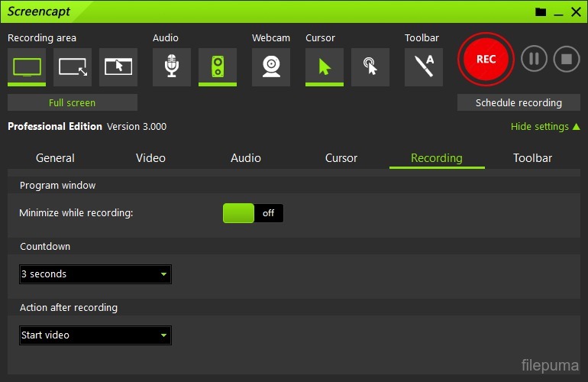Toggle Minimize while recording switch
This screenshot has height=382, width=588.
pyautogui.click(x=253, y=213)
